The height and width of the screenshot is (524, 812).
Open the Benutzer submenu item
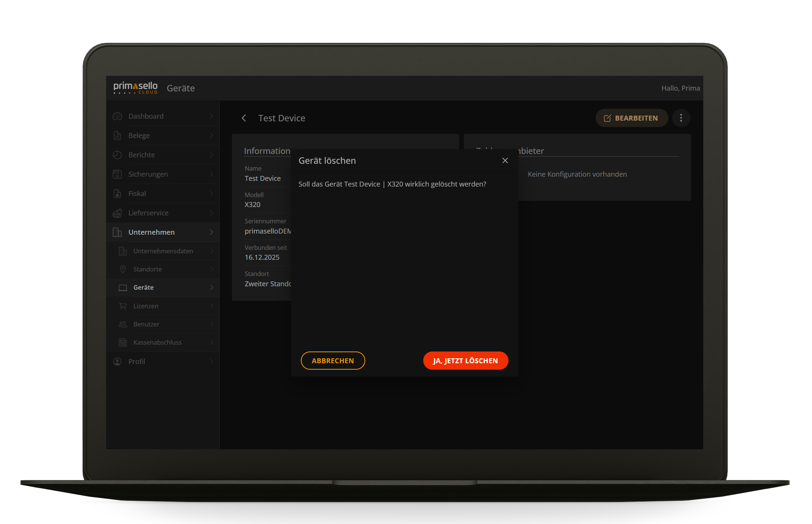tap(146, 324)
